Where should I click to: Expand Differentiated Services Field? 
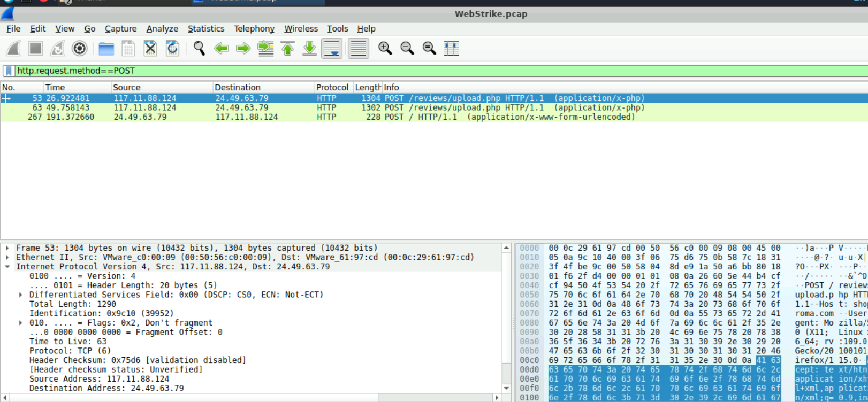click(x=21, y=295)
